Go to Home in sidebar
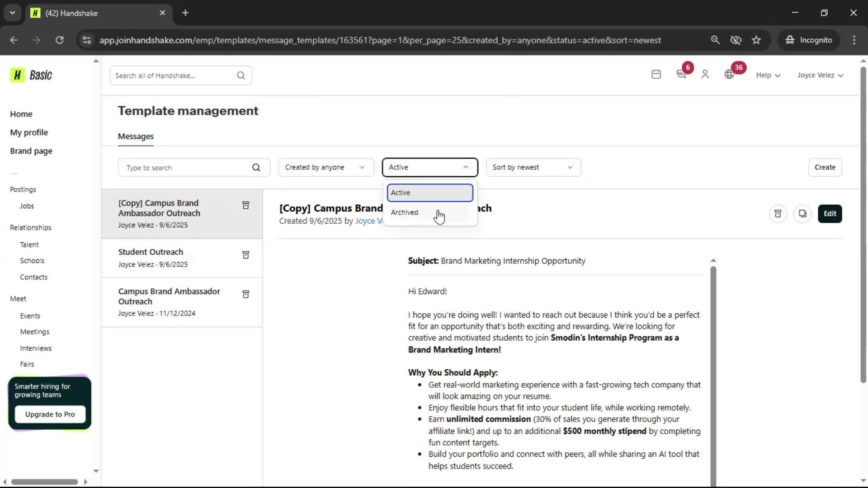868x488 pixels. [21, 114]
